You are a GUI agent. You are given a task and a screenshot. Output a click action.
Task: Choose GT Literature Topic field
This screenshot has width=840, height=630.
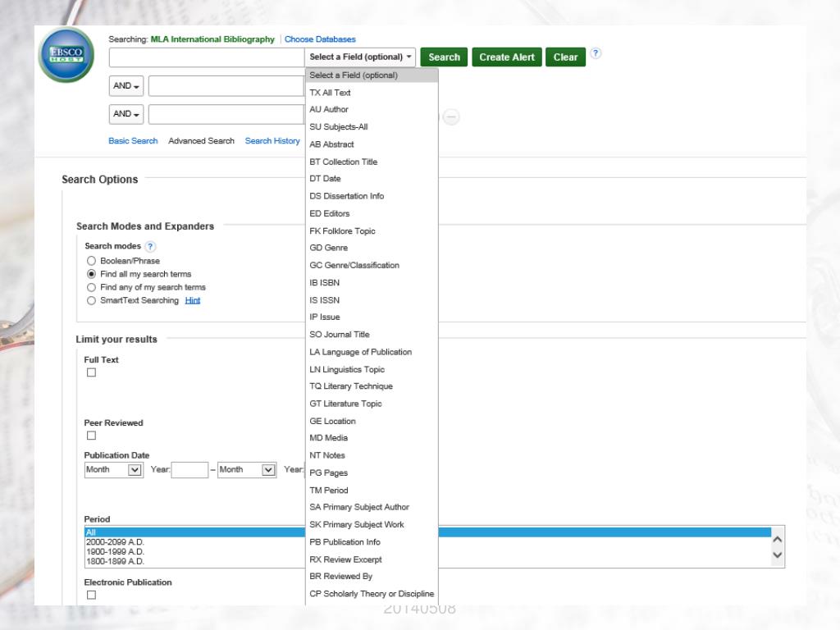372,404
